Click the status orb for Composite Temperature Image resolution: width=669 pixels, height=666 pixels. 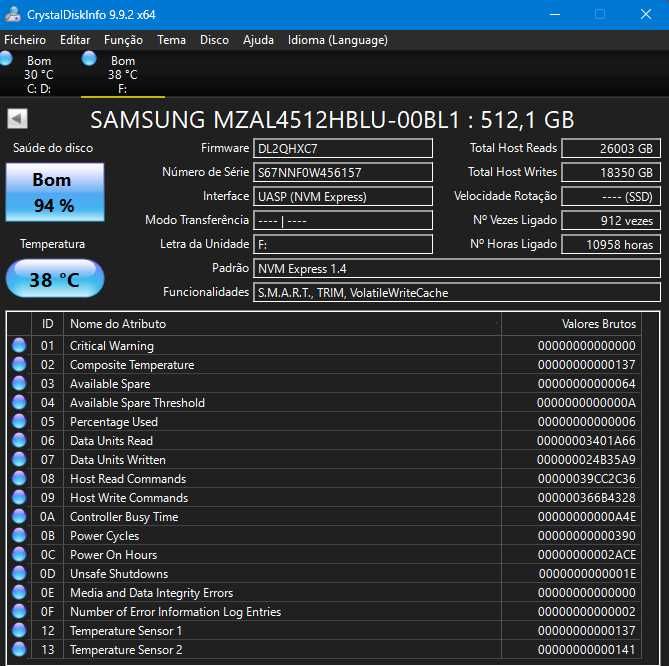19,364
